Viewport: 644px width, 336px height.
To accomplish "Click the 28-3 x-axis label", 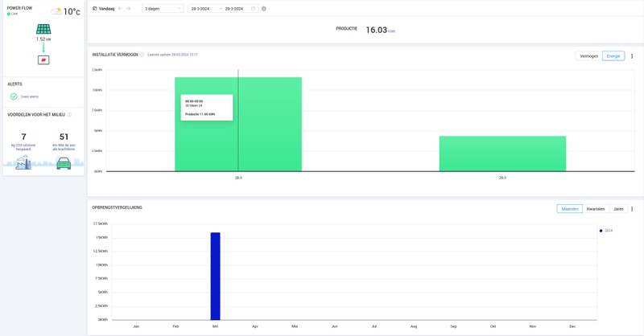I will 238,178.
